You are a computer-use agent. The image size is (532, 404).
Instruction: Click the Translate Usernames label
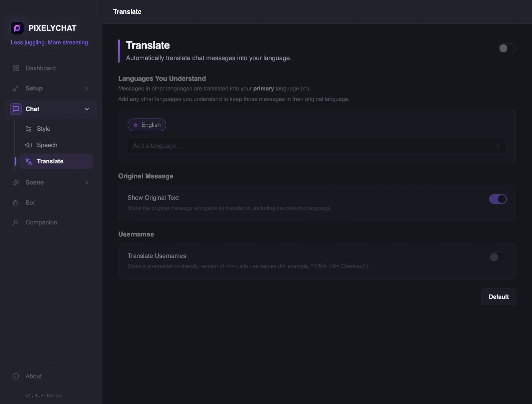(x=157, y=256)
